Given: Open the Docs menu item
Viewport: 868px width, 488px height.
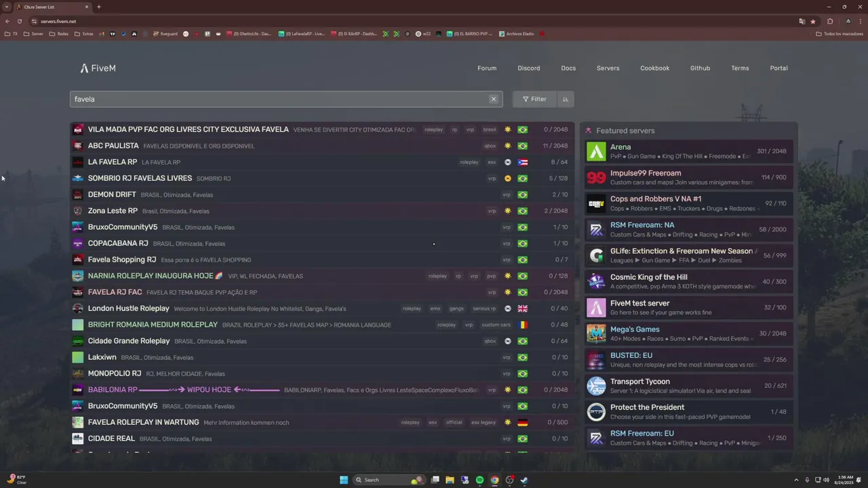Looking at the screenshot, I should click(x=568, y=68).
